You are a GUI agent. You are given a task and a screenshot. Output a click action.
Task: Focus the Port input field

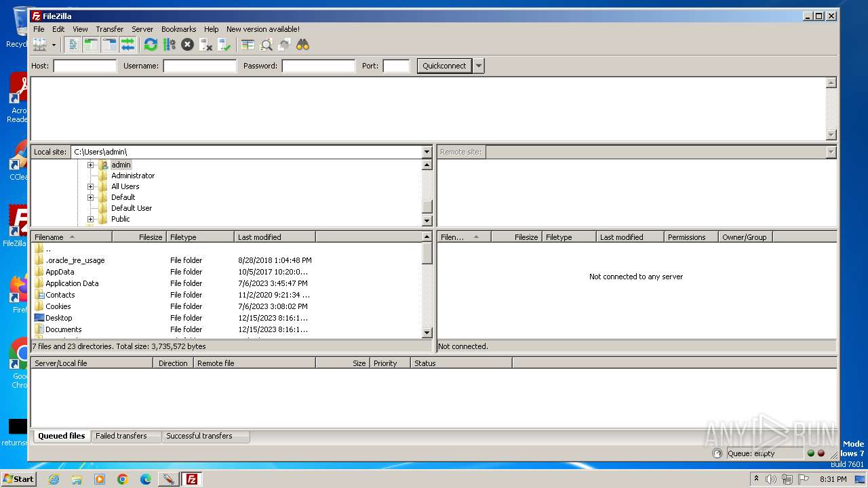(396, 66)
